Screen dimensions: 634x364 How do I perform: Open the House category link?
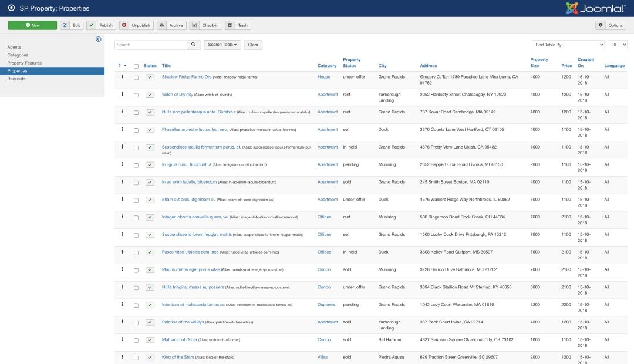(323, 77)
